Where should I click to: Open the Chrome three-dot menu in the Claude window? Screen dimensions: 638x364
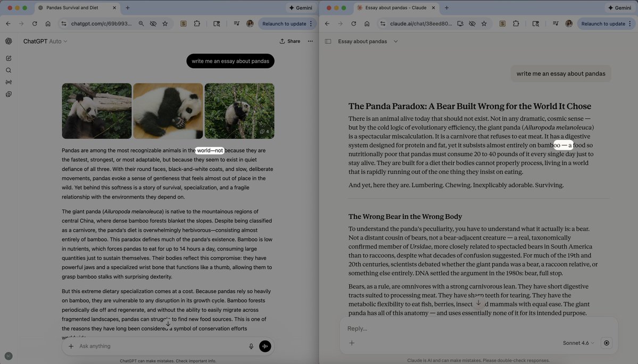click(630, 23)
